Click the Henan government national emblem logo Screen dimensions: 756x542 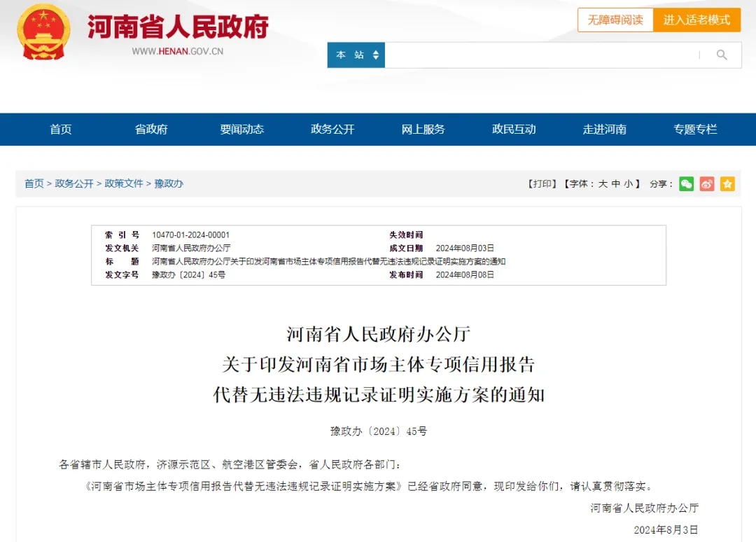point(43,32)
